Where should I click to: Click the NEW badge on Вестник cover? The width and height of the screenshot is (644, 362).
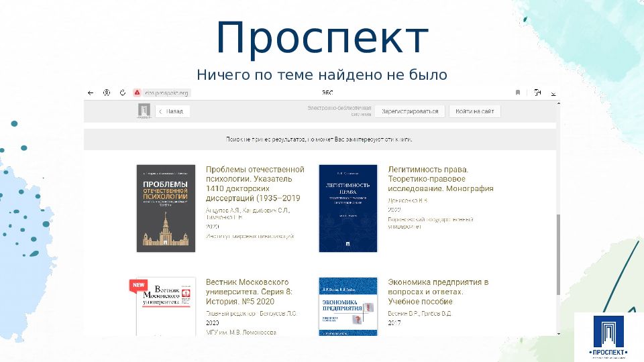[x=138, y=286]
